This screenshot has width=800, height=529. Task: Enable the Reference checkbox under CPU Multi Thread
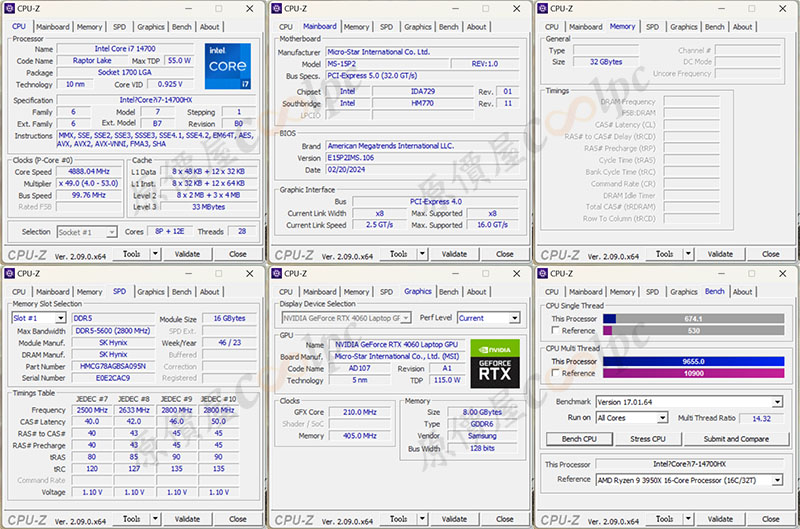[555, 373]
